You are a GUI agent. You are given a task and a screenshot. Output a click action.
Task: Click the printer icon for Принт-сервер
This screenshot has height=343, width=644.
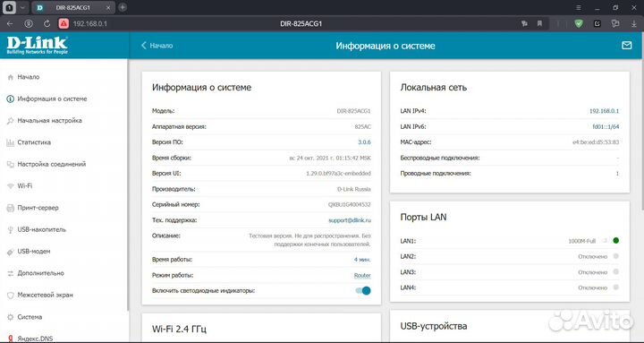10,208
